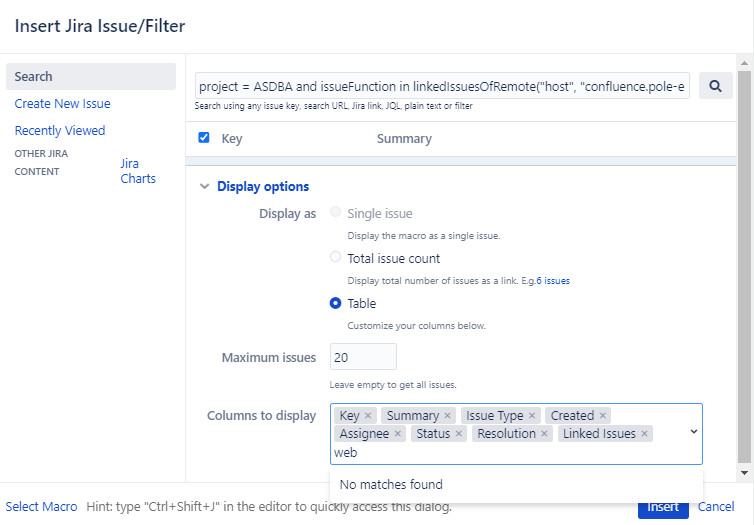The height and width of the screenshot is (525, 754).
Task: Select the Table display radio button
Action: (335, 303)
